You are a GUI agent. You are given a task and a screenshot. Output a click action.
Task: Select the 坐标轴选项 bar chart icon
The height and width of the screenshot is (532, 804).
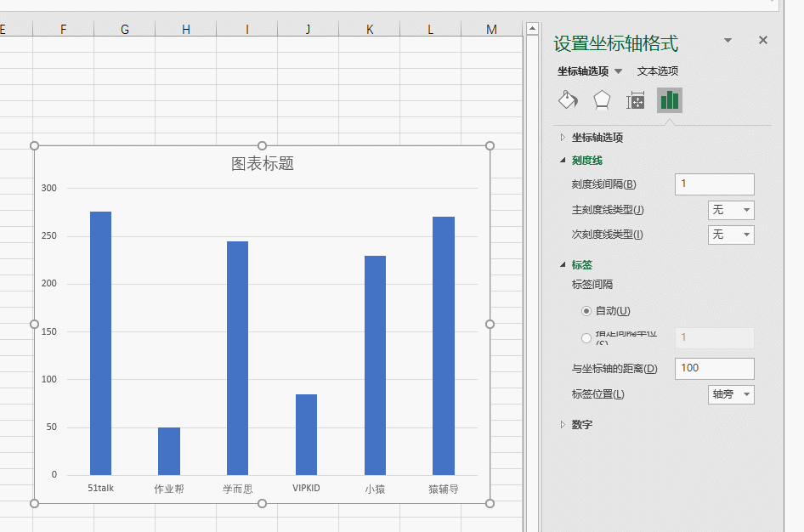pos(669,99)
